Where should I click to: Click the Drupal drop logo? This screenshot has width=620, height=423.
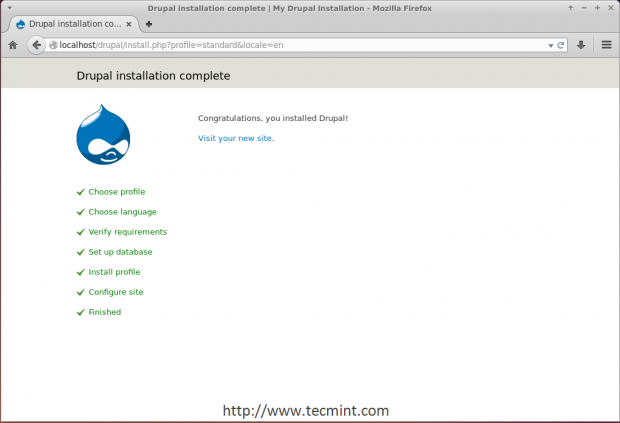(x=103, y=134)
